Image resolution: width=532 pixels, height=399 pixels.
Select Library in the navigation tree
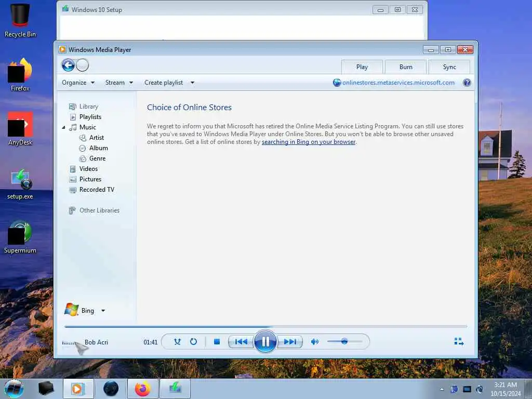88,106
